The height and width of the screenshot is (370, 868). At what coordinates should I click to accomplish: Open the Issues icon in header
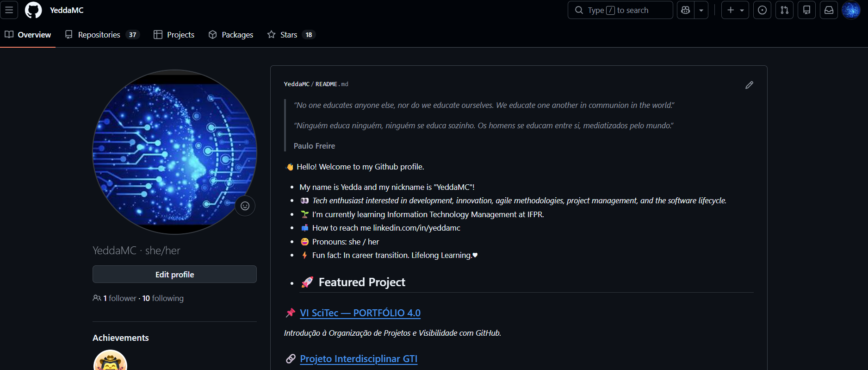tap(762, 10)
